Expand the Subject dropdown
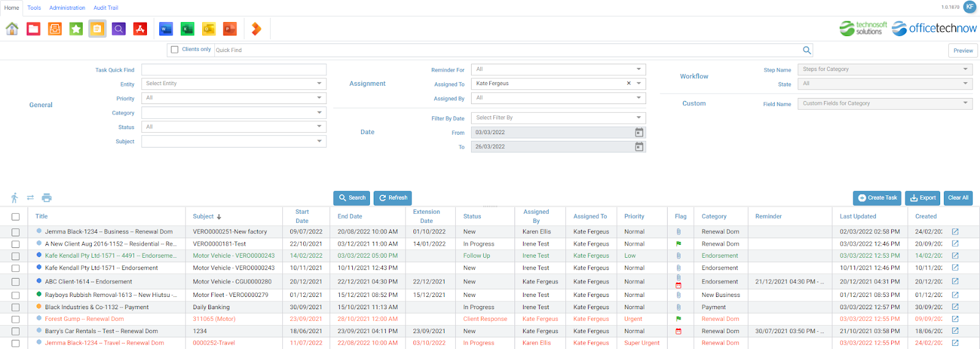The width and height of the screenshot is (980, 349). tap(319, 141)
